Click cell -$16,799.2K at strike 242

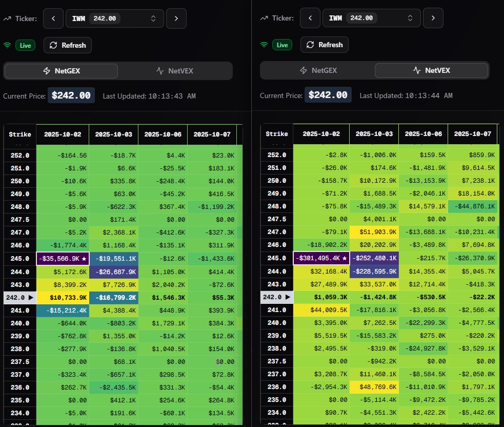(114, 298)
